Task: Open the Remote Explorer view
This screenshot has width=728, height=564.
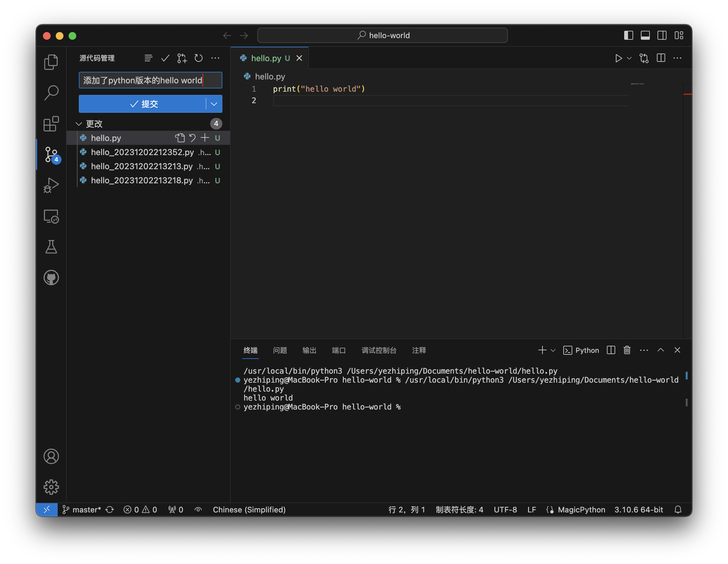Action: click(x=51, y=216)
